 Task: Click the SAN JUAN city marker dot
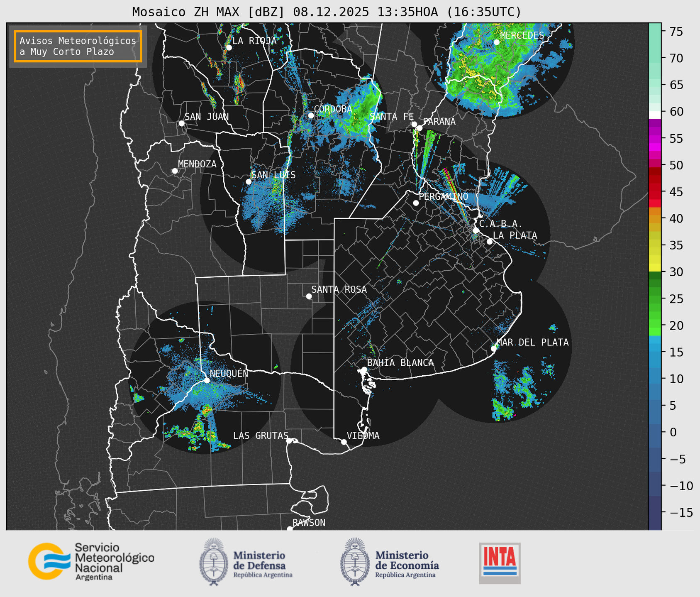[181, 123]
